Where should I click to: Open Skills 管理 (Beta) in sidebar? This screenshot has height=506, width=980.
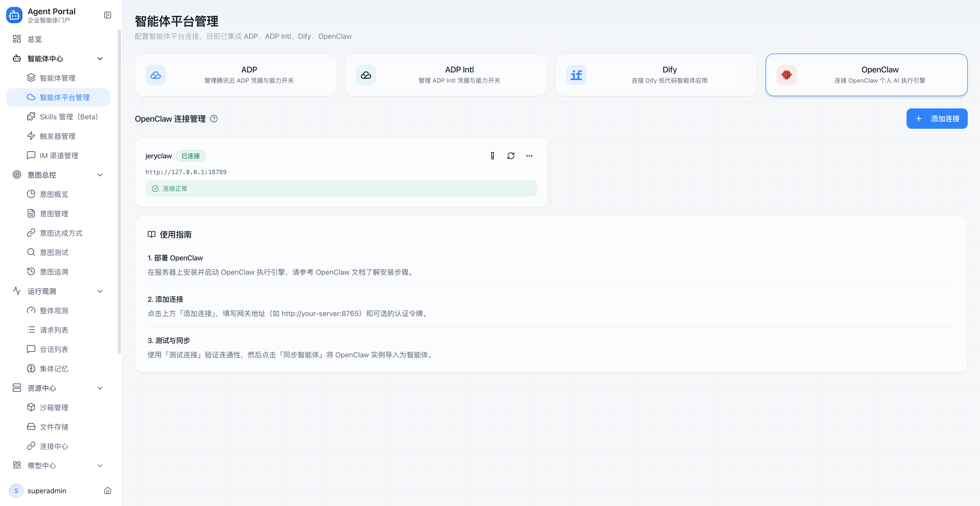pos(68,117)
